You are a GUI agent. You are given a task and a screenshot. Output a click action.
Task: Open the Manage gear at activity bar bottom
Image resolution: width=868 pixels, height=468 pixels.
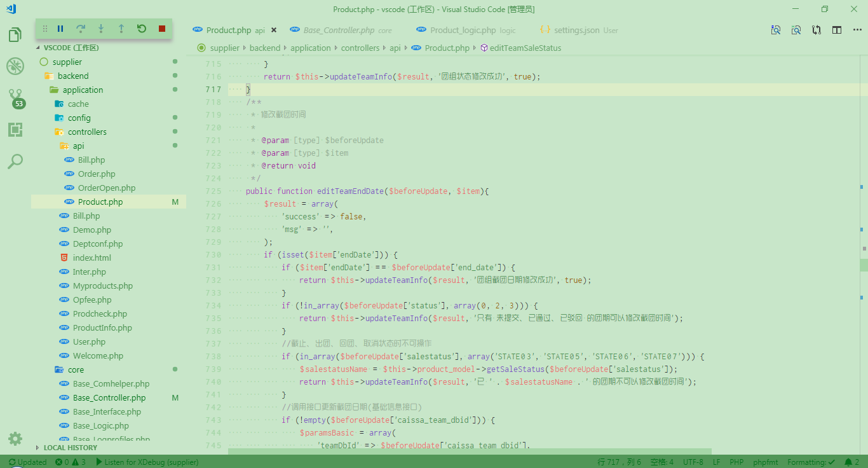[x=15, y=439]
